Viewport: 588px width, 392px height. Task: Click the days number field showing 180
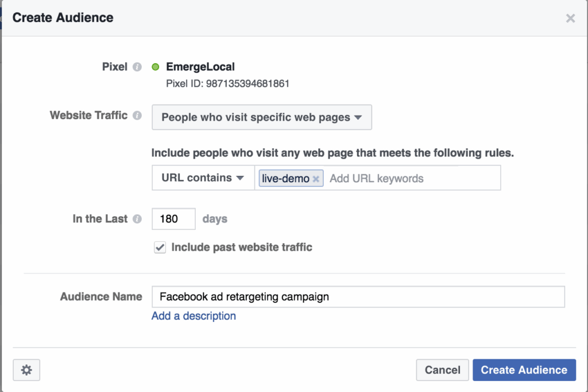(173, 219)
